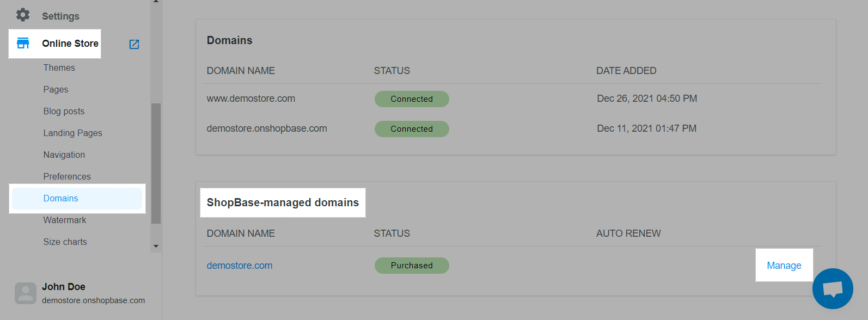The image size is (868, 320).
Task: Open the Preferences page
Action: tap(67, 176)
